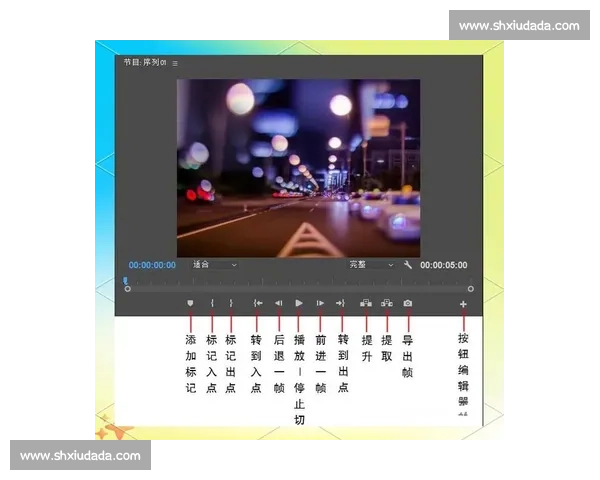Open the wrench settings menu
600x480 pixels.
pos(408,265)
